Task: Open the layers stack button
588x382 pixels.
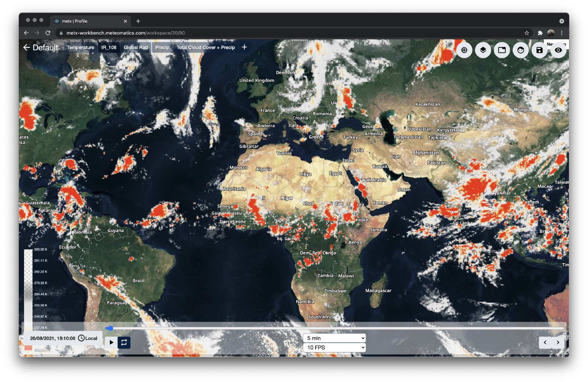Action: click(483, 50)
